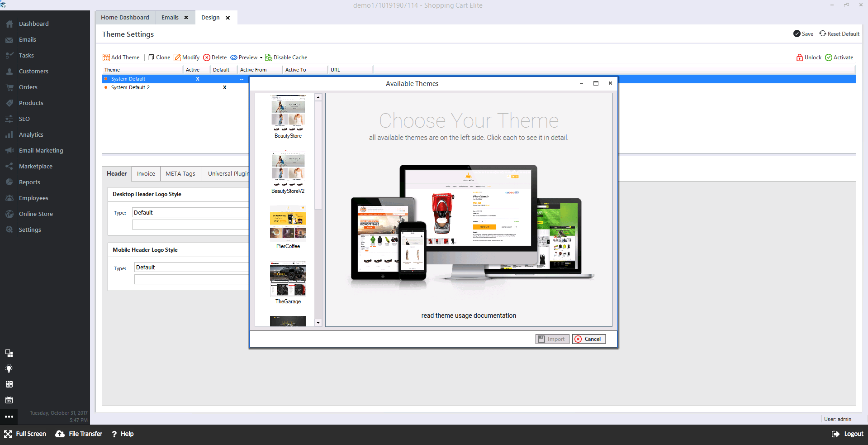Screen dimensions: 868x445
Task: Delete the selected theme
Action: 215,57
